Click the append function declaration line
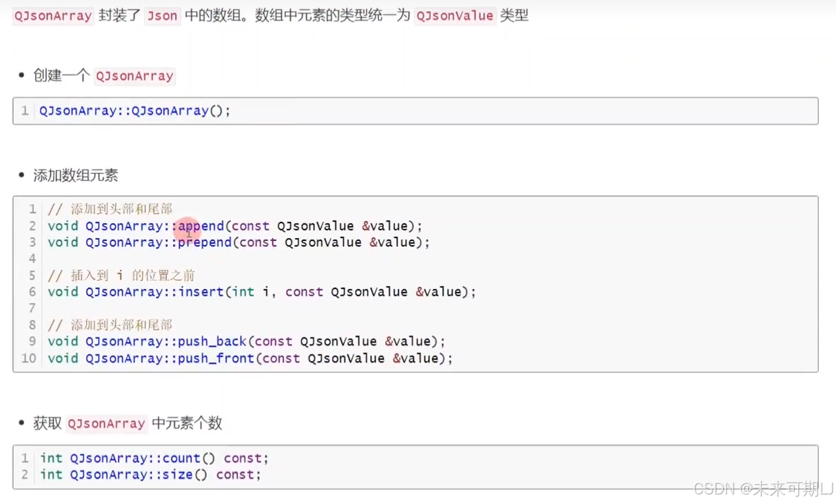Image resolution: width=836 pixels, height=504 pixels. [235, 226]
